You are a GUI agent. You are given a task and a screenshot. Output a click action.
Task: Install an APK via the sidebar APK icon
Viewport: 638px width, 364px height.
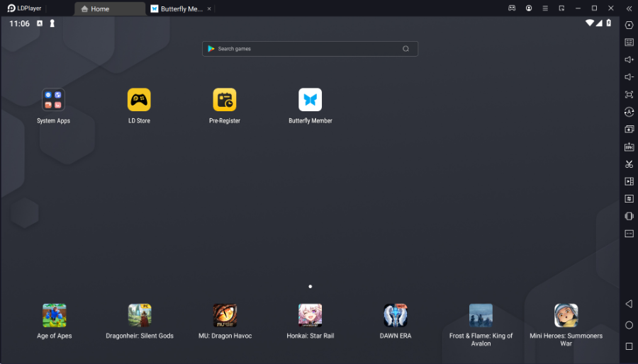[629, 147]
